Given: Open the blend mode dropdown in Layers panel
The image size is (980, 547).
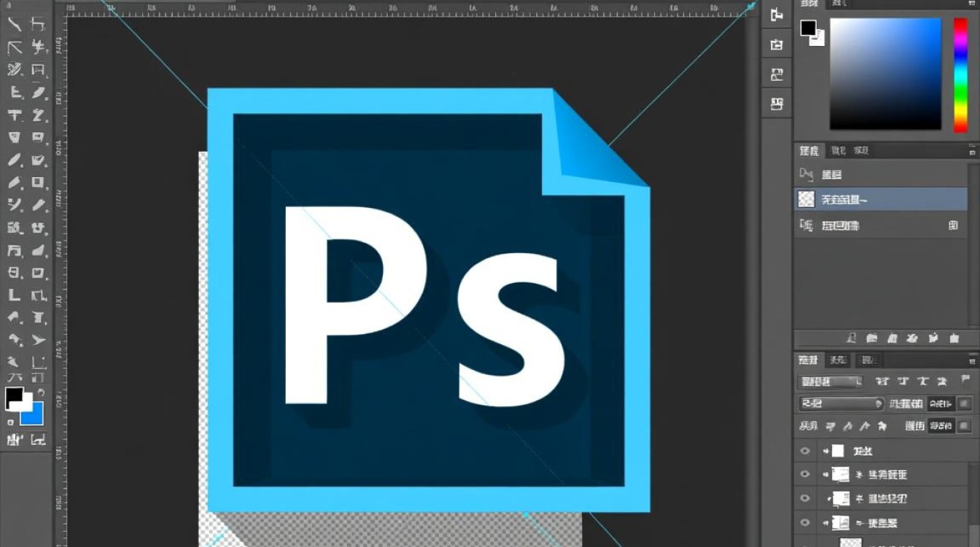Looking at the screenshot, I should 841,404.
